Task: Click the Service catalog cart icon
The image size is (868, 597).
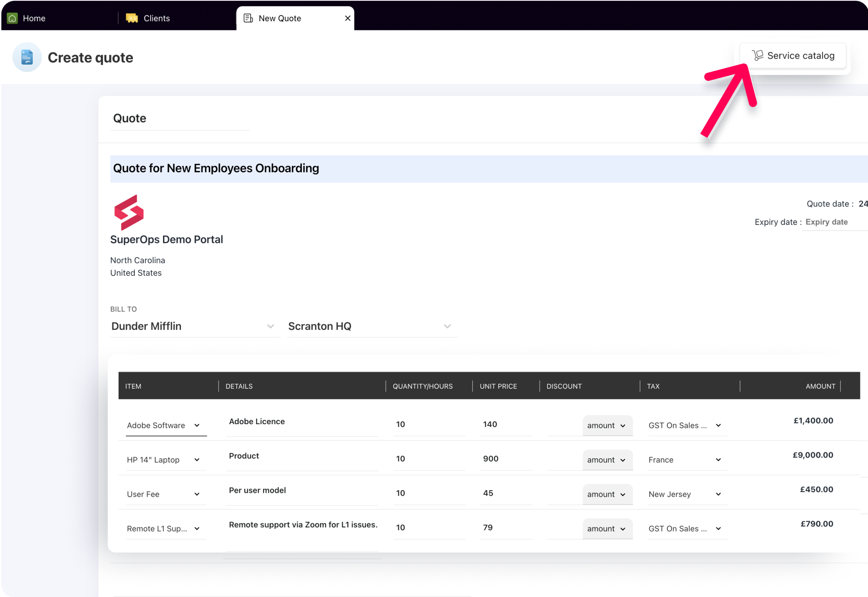Action: (758, 55)
